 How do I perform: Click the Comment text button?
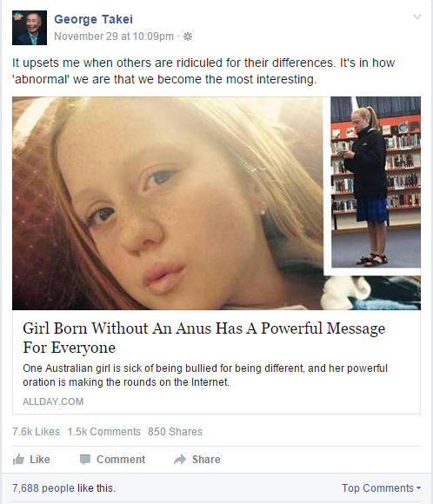click(121, 460)
